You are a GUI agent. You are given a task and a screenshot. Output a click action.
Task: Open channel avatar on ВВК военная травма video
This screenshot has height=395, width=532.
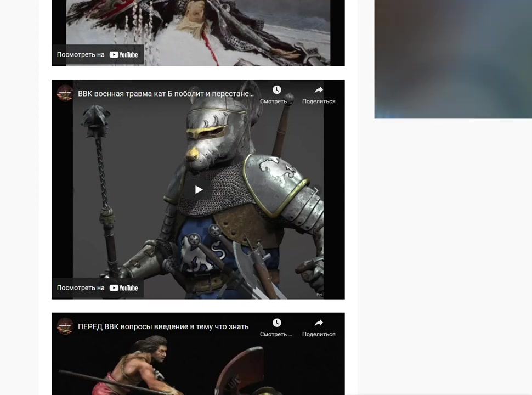(x=65, y=93)
